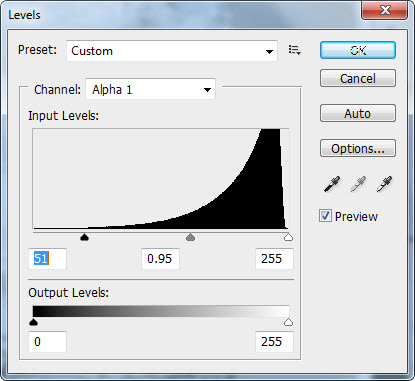Viewport: 415px width, 381px height.
Task: Open the Options... dialog
Action: click(x=358, y=148)
